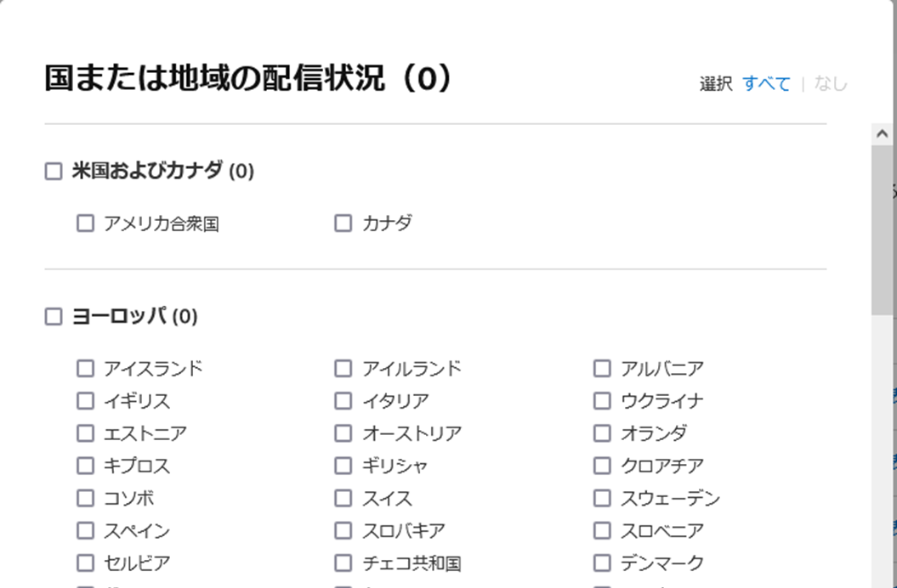Screen dimensions: 897x588
Task: Enable the カナダ checkbox
Action: coord(343,223)
